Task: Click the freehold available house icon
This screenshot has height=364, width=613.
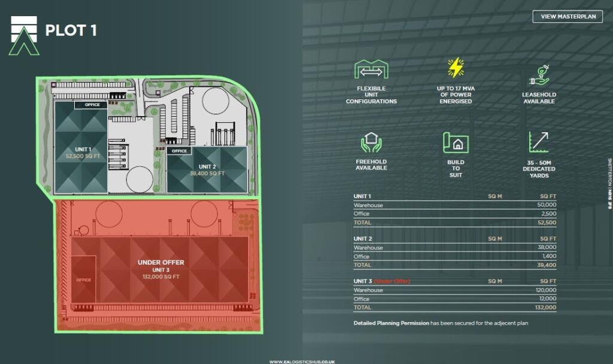Action: (x=371, y=142)
